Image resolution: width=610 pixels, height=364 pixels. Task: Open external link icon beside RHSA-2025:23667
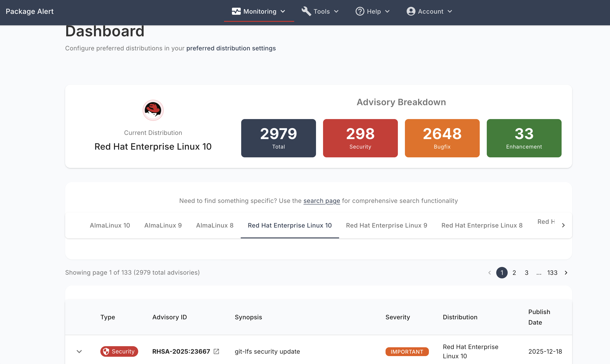pos(216,351)
